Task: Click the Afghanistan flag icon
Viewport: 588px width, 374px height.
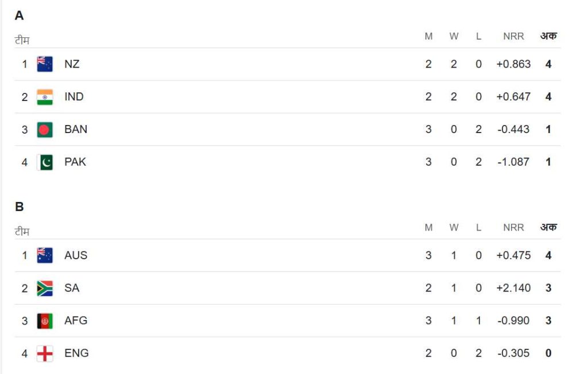Action: tap(45, 321)
